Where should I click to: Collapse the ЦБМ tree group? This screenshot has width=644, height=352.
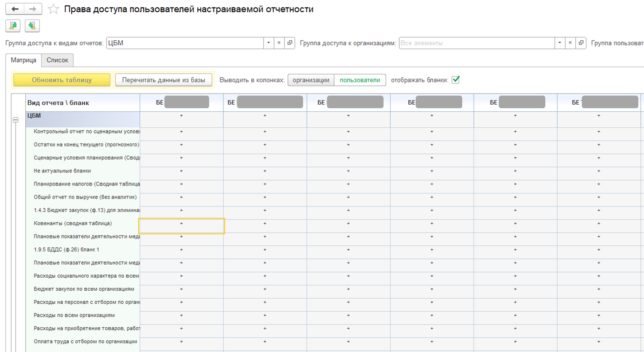point(16,120)
